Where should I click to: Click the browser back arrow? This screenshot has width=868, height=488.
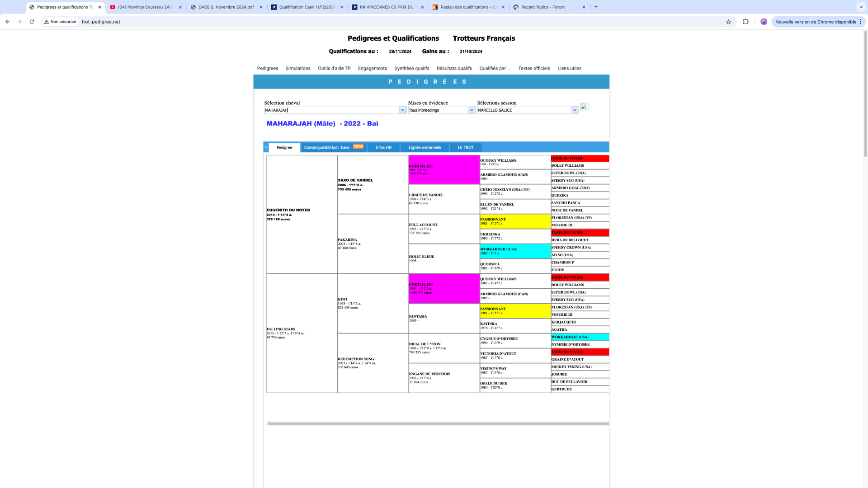(7, 22)
